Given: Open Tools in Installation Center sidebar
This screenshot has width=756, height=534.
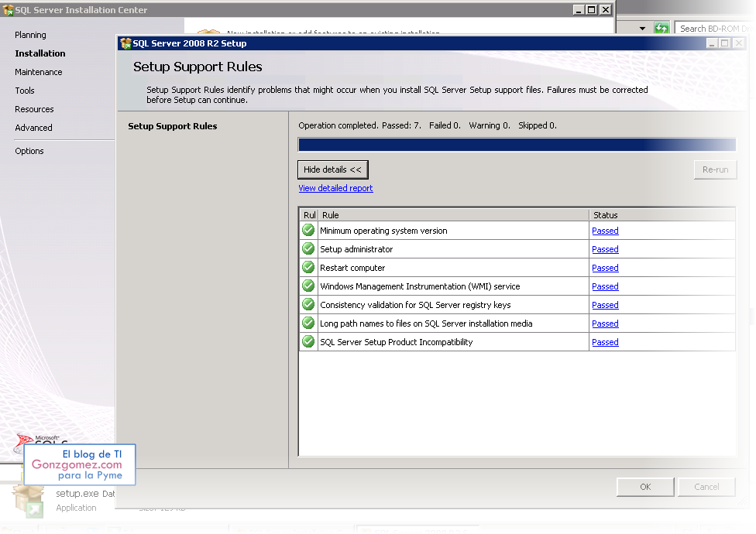Looking at the screenshot, I should [x=25, y=91].
